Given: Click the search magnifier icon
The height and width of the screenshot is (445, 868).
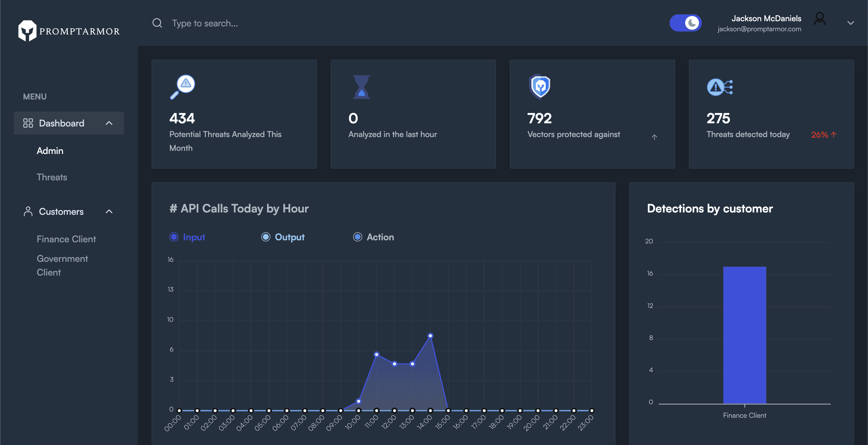Looking at the screenshot, I should point(157,23).
